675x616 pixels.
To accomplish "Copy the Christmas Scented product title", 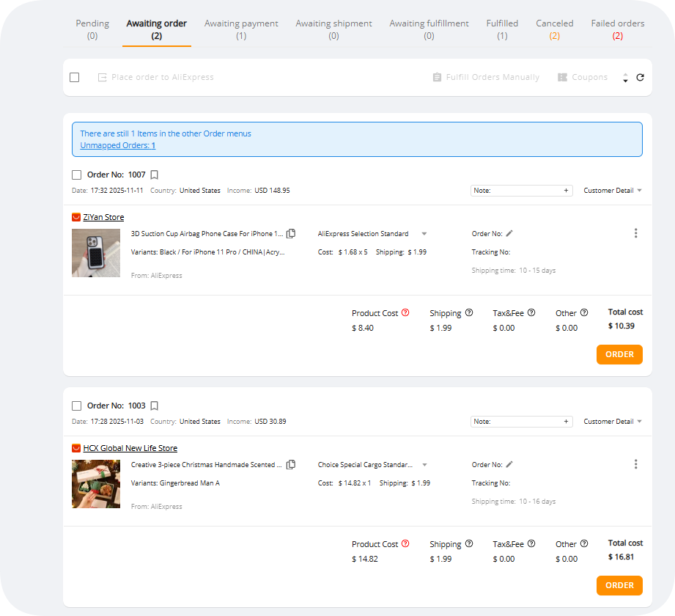I will 291,465.
